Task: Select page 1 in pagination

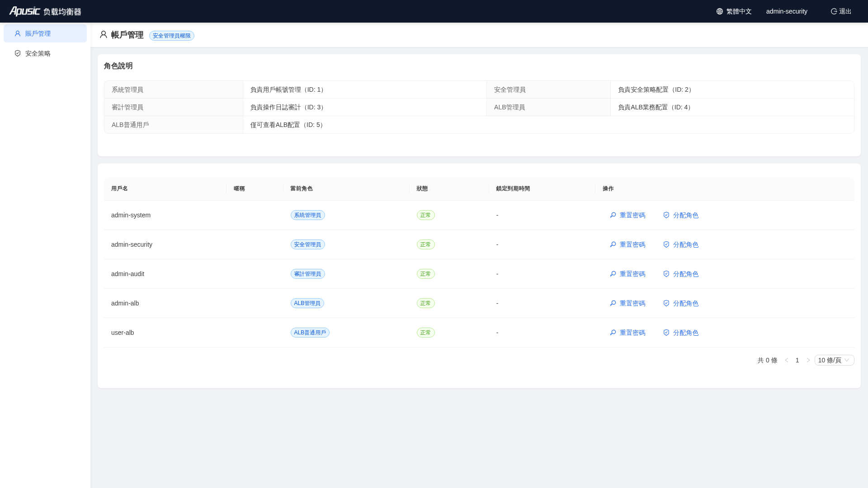Action: point(797,360)
